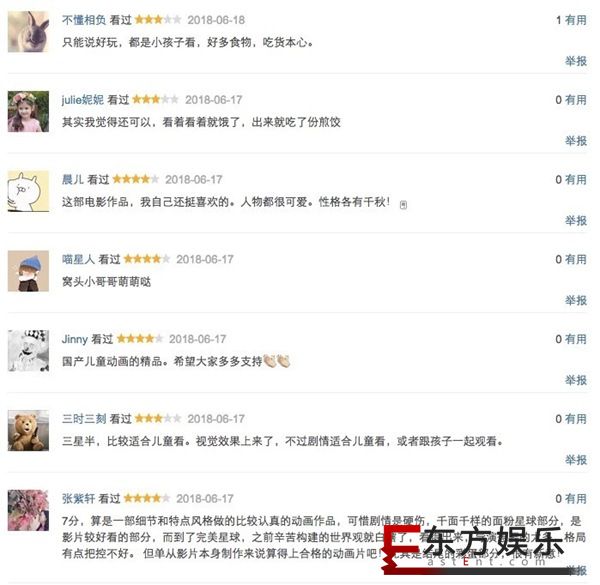Report 三时三刻's review with 举报

click(x=576, y=460)
